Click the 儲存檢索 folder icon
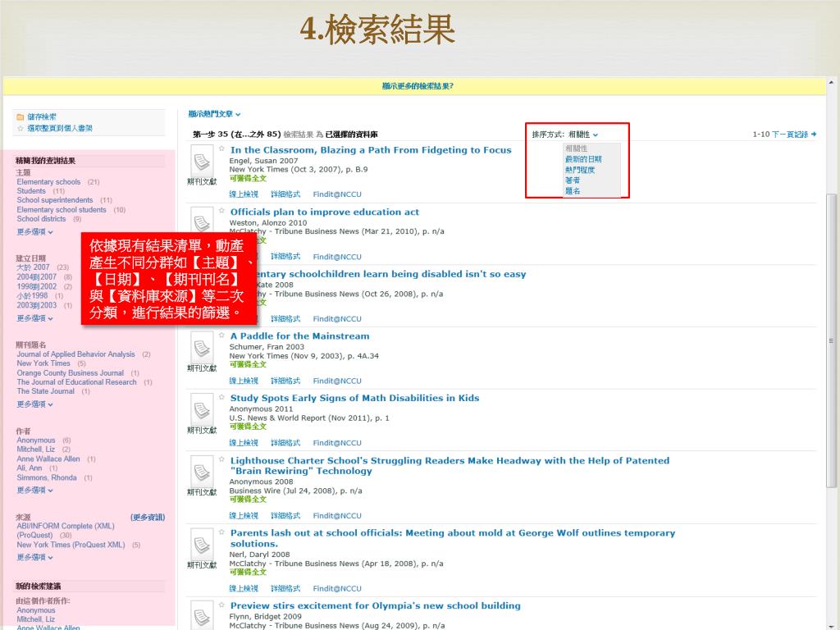The width and height of the screenshot is (840, 630). [x=20, y=117]
